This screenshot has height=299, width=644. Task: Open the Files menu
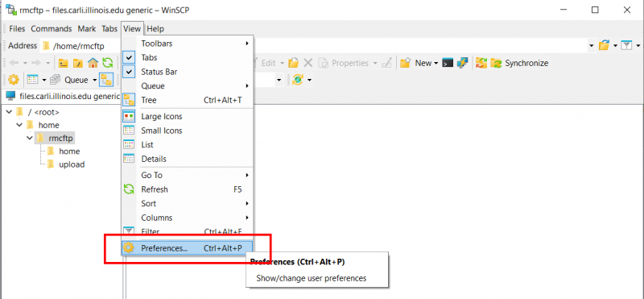(x=17, y=29)
